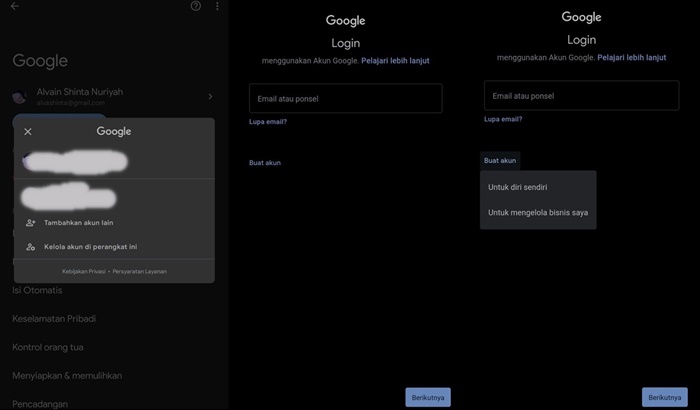Open Pencadangan setting
This screenshot has height=410, width=700.
[40, 404]
